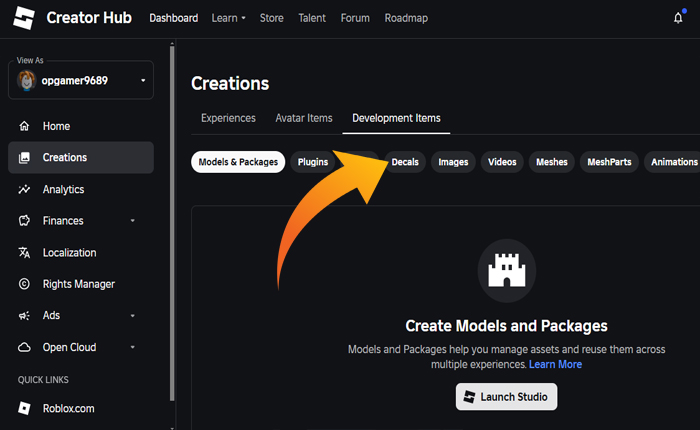Click the Creator Hub logo icon
The image size is (700, 430).
coord(26,18)
